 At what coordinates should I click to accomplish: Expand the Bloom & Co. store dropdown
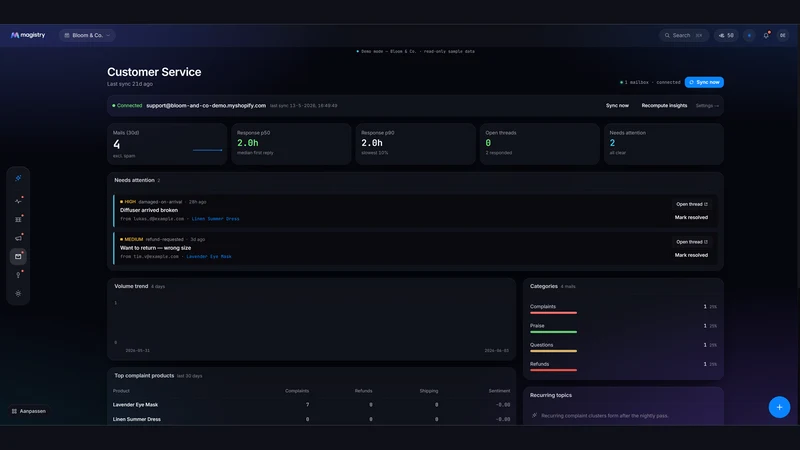point(87,35)
